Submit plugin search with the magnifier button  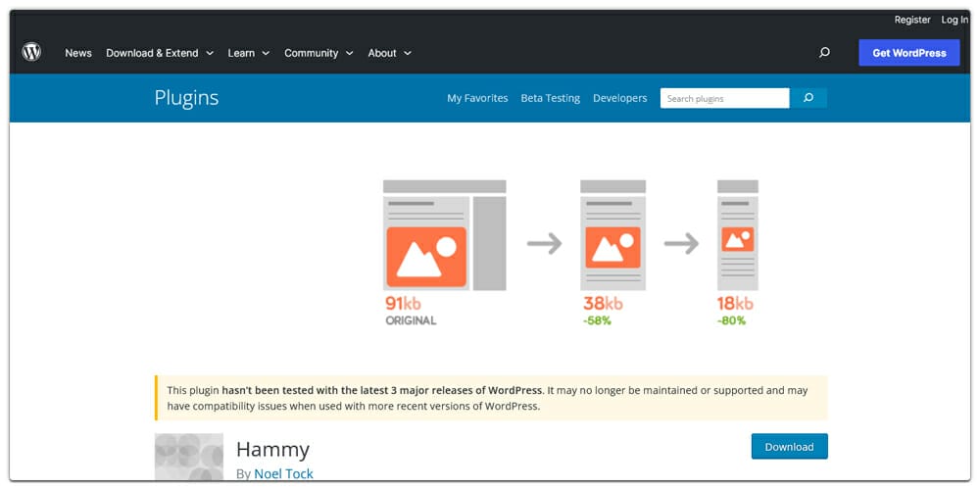click(808, 98)
